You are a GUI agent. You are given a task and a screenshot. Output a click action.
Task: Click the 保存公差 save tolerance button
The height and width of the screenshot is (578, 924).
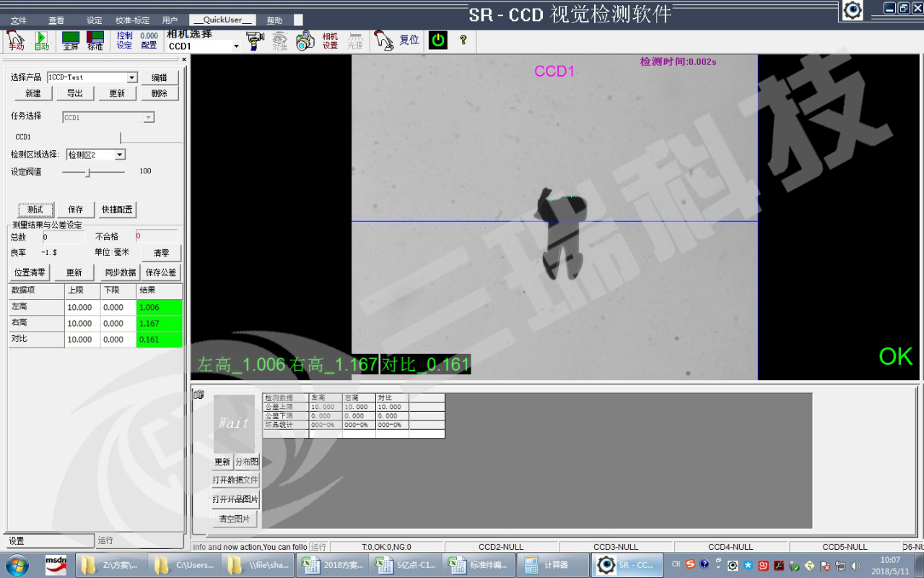coord(161,272)
